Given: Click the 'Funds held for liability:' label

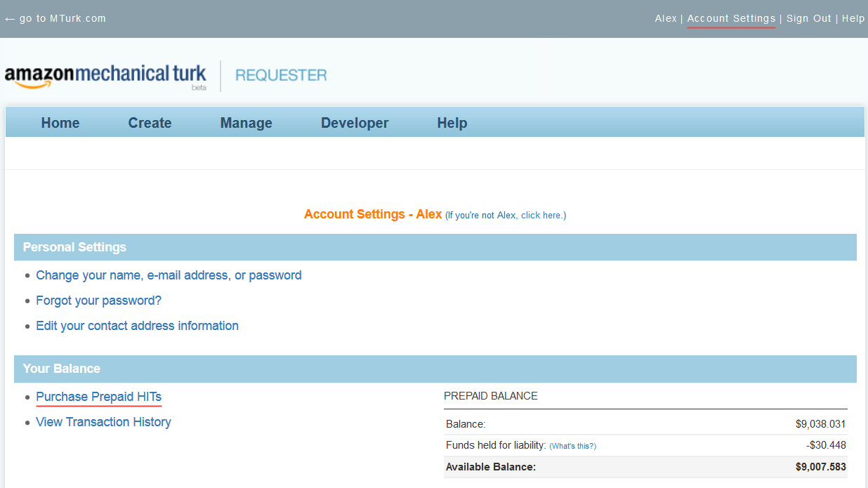Looking at the screenshot, I should [x=496, y=445].
